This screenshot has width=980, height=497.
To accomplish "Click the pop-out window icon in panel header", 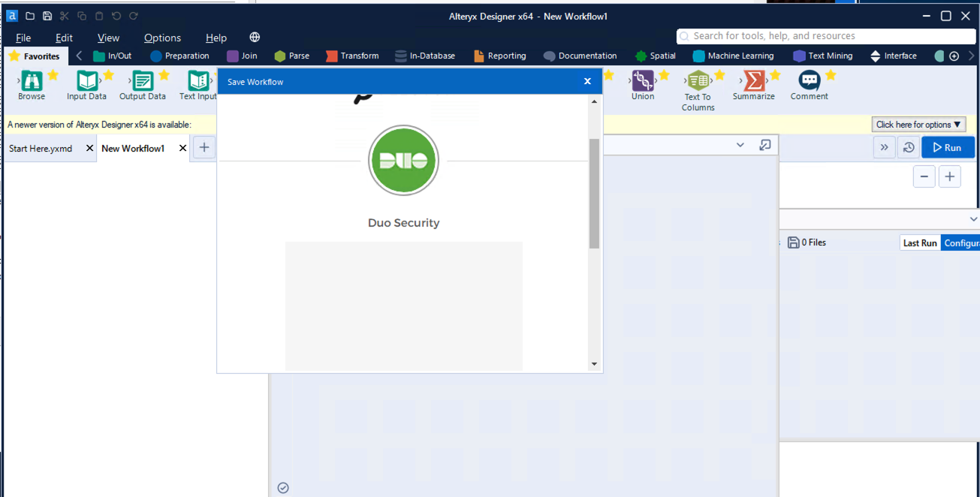I will click(765, 145).
